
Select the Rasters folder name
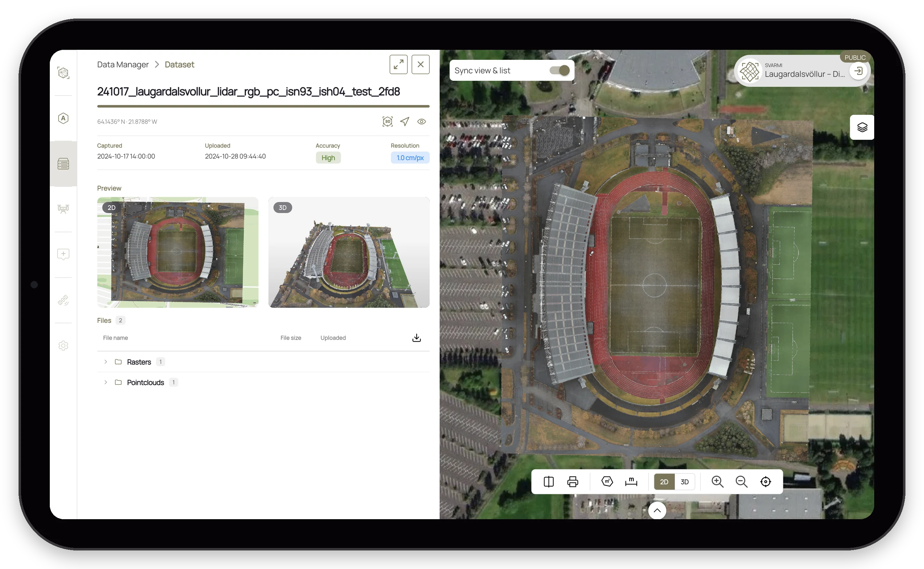(139, 362)
